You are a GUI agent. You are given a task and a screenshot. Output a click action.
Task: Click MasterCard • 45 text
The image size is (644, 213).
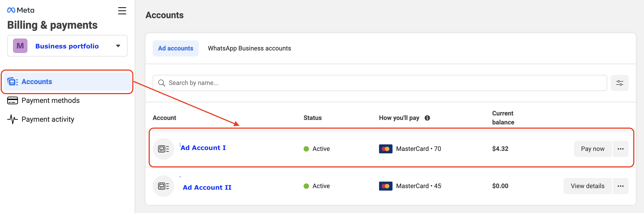419,186
